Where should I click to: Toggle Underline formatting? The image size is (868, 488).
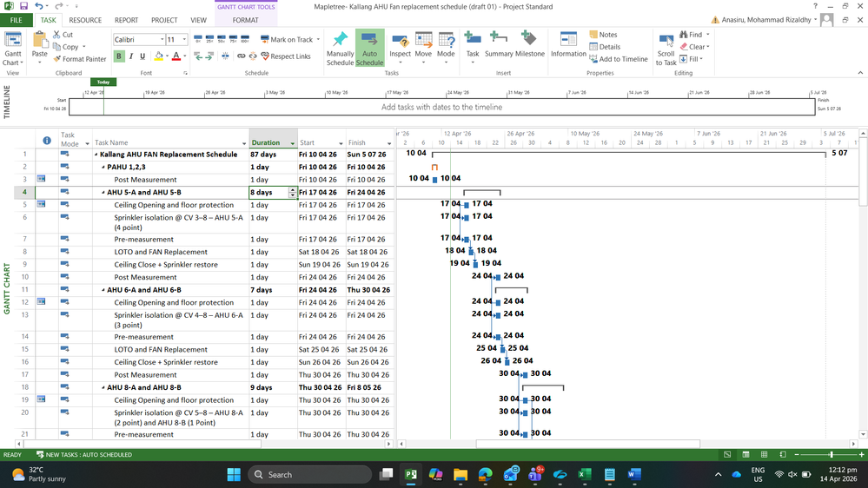point(142,56)
